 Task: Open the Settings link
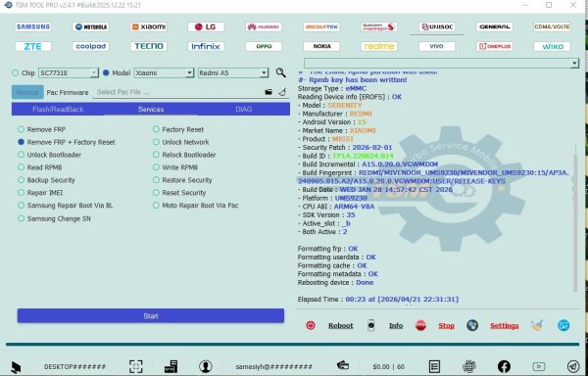(505, 326)
